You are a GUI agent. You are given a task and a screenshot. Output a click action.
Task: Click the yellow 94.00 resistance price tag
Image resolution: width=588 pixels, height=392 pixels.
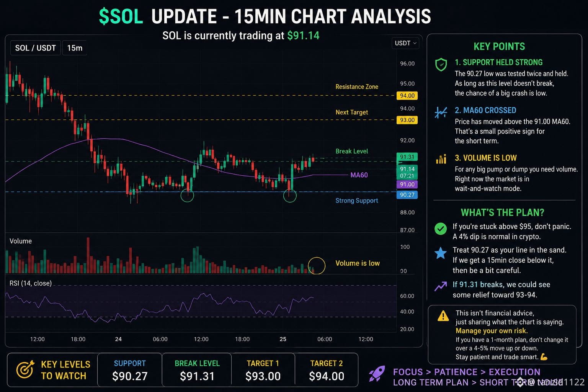click(x=407, y=96)
